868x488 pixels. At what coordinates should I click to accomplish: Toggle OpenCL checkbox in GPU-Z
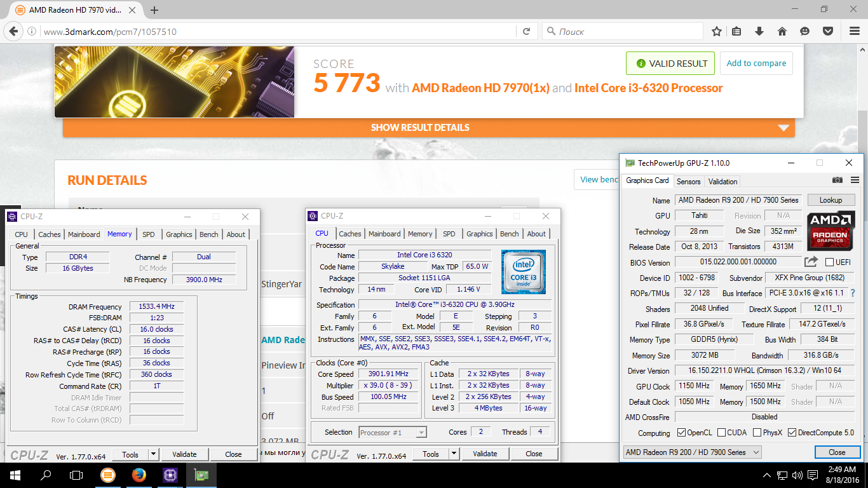coord(682,433)
